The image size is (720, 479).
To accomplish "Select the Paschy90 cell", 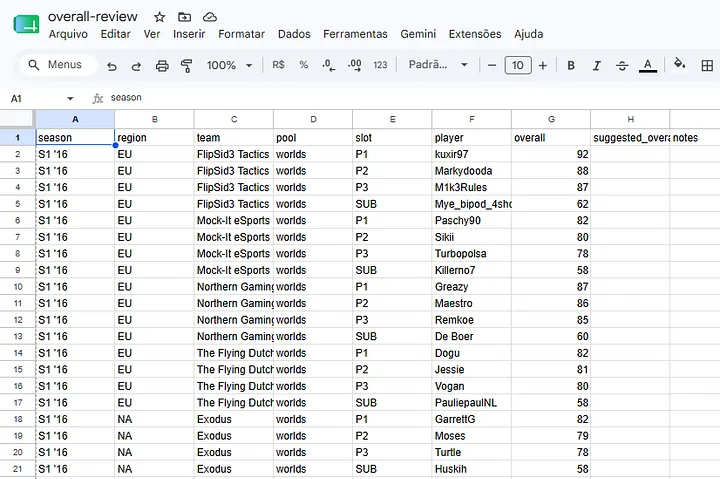I will pyautogui.click(x=472, y=220).
